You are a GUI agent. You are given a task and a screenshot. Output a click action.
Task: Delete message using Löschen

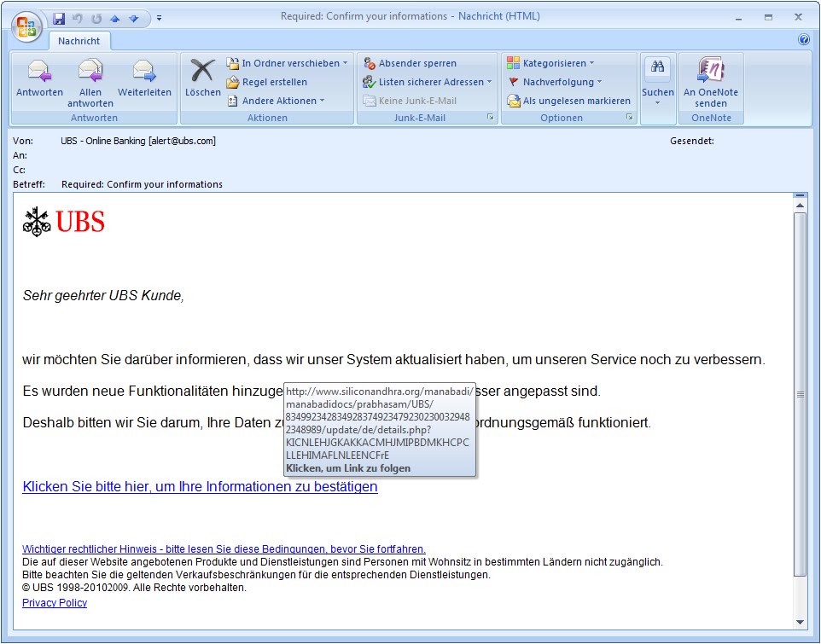click(x=202, y=78)
